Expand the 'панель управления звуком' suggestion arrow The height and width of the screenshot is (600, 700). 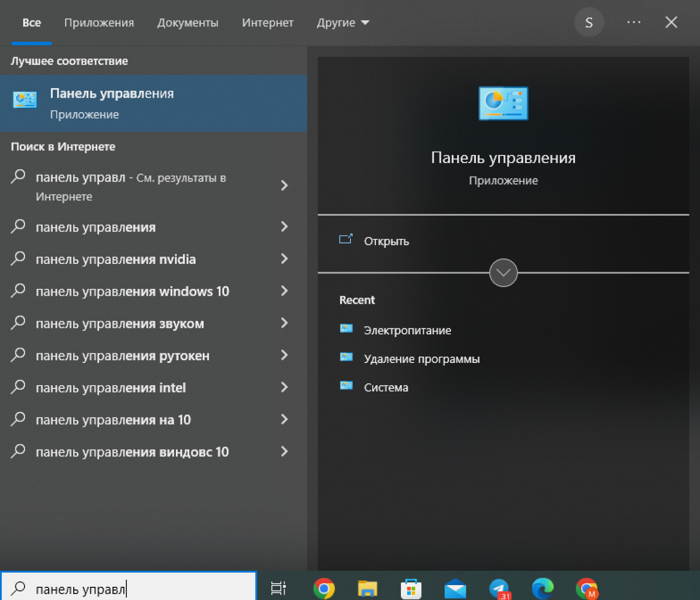coord(285,323)
